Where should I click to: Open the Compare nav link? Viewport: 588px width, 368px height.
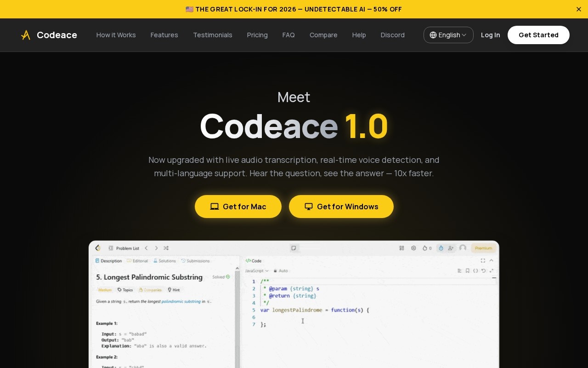click(x=323, y=35)
